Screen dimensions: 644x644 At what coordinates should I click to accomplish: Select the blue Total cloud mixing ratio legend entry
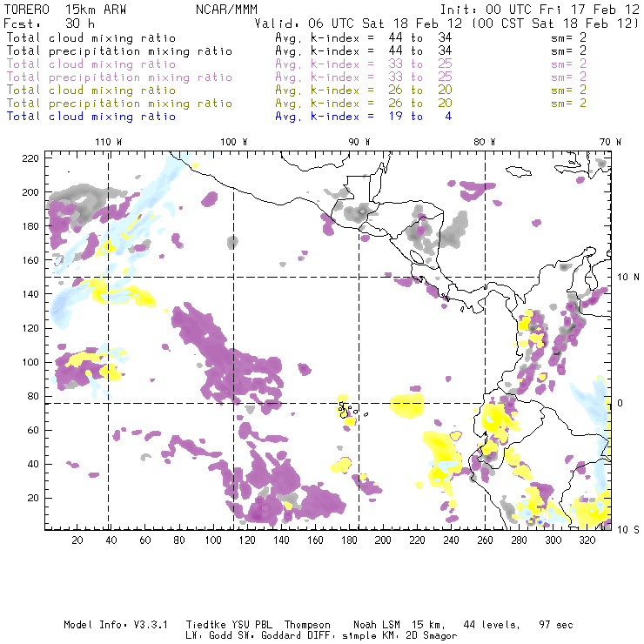(x=91, y=117)
